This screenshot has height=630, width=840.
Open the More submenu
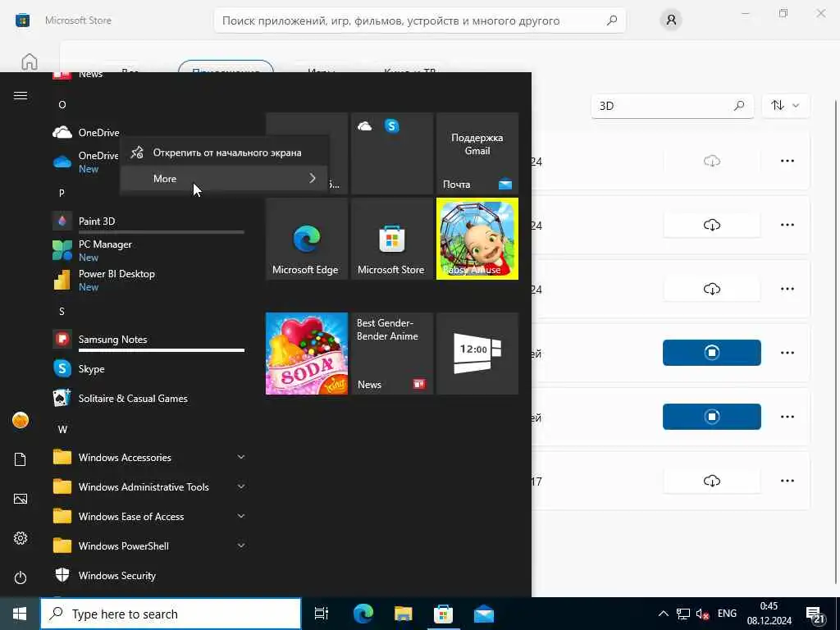(224, 178)
